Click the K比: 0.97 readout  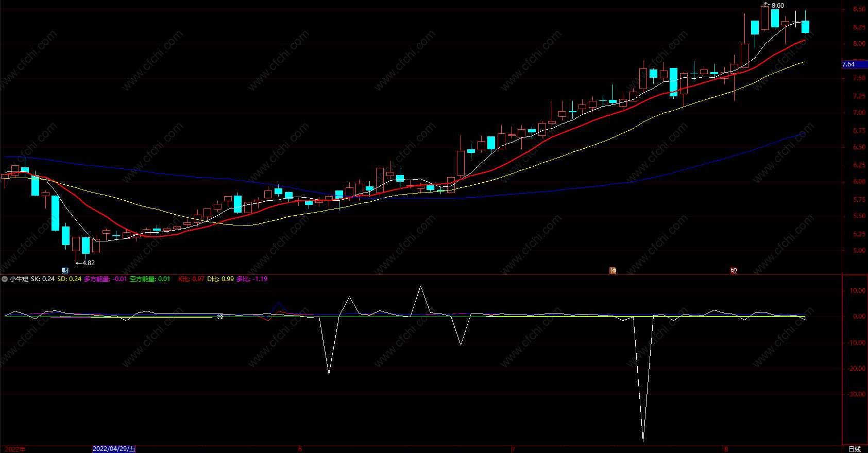point(192,279)
